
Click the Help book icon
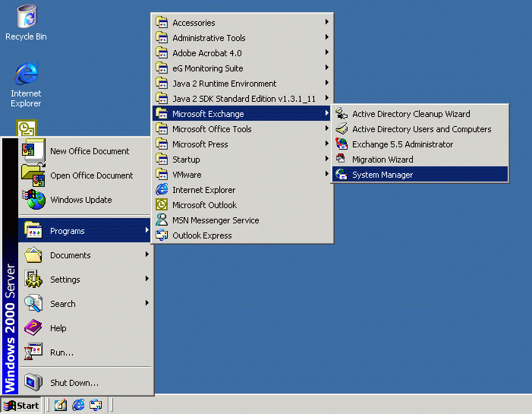coord(33,327)
